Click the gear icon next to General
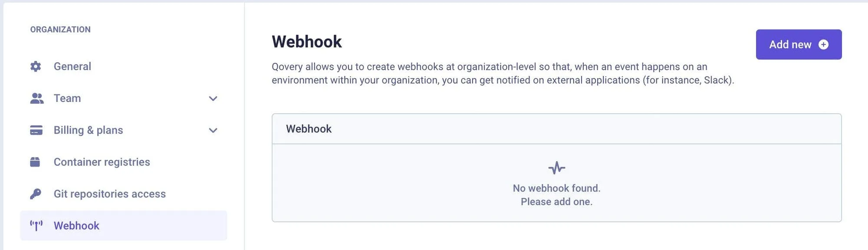 coord(36,66)
